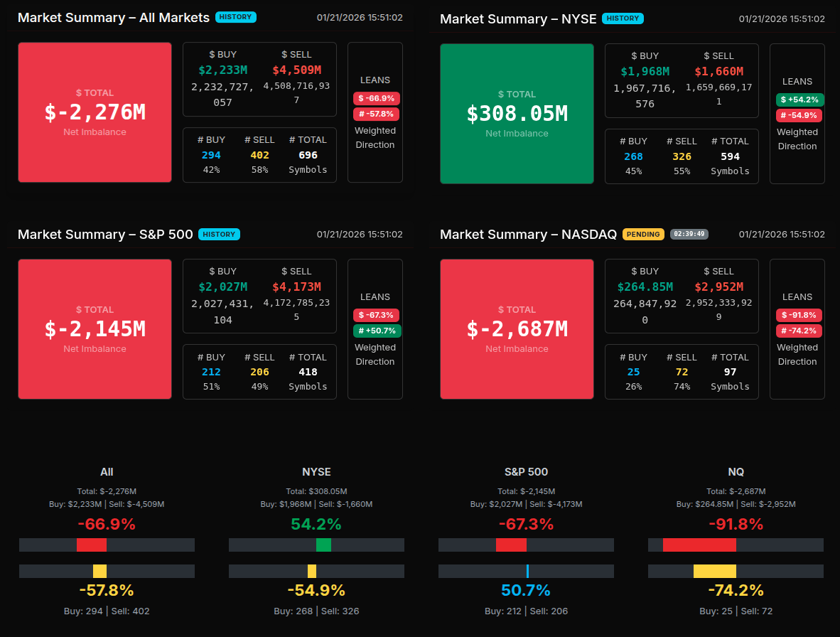
Task: Select the NASDAQ $-2,687M imbalance tile
Action: click(517, 329)
